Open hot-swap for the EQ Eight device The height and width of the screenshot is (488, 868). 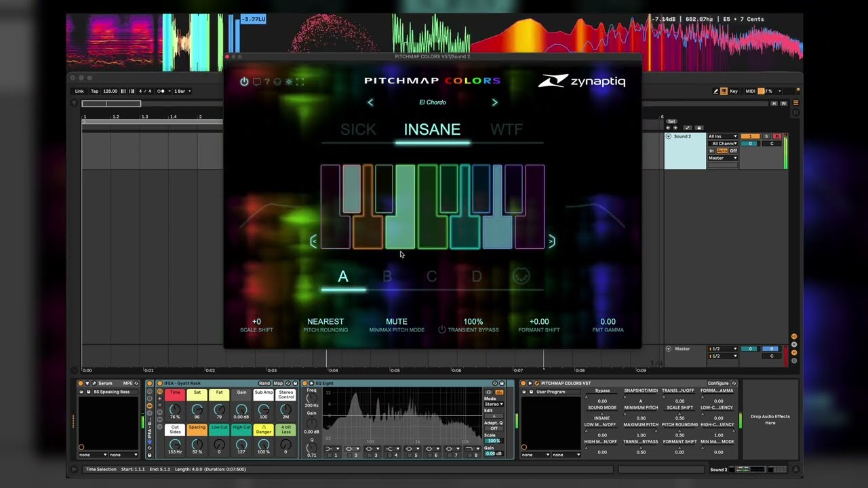point(495,384)
